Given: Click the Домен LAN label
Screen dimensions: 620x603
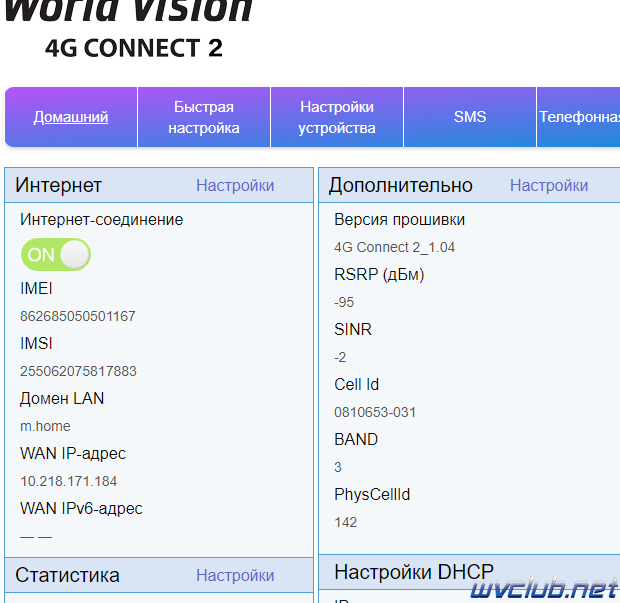Looking at the screenshot, I should [62, 399].
